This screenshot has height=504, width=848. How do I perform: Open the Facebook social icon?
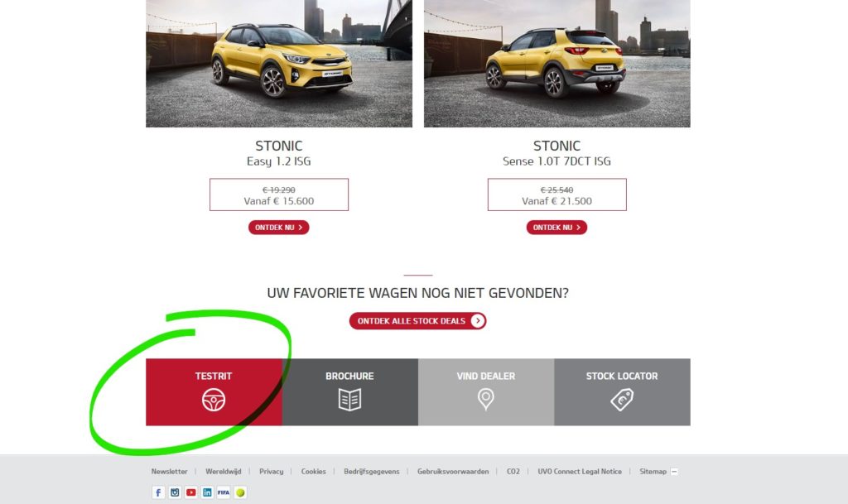[x=158, y=492]
